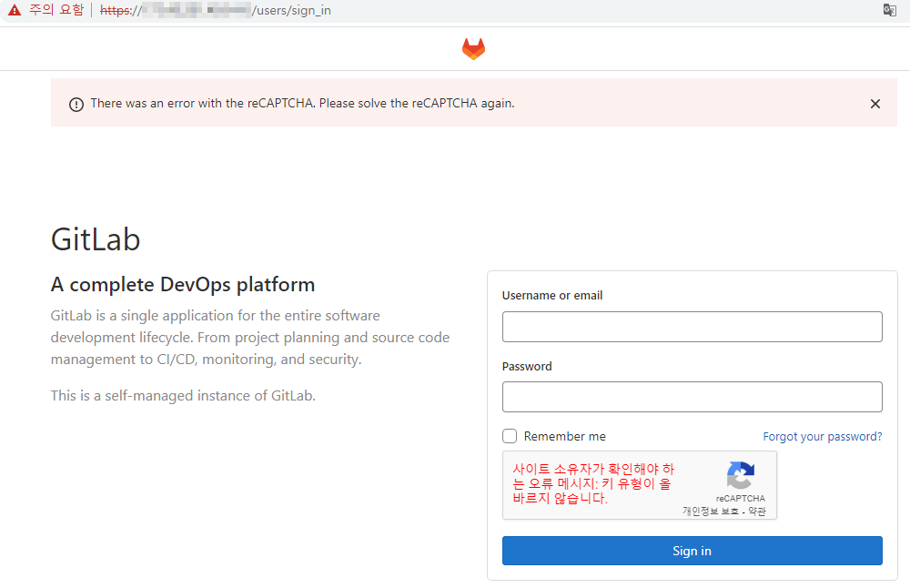Image resolution: width=910 pixels, height=588 pixels.
Task: Click the reCAPTCHA logo icon
Action: (741, 475)
